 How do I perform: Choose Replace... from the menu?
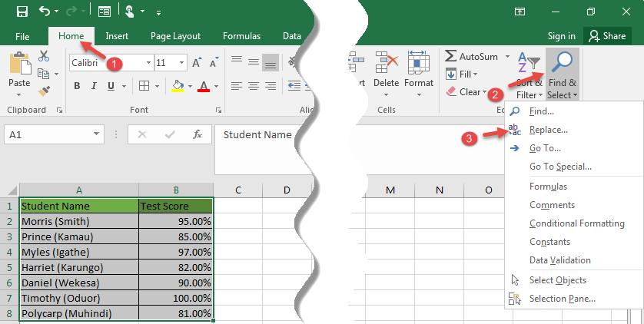click(574, 130)
